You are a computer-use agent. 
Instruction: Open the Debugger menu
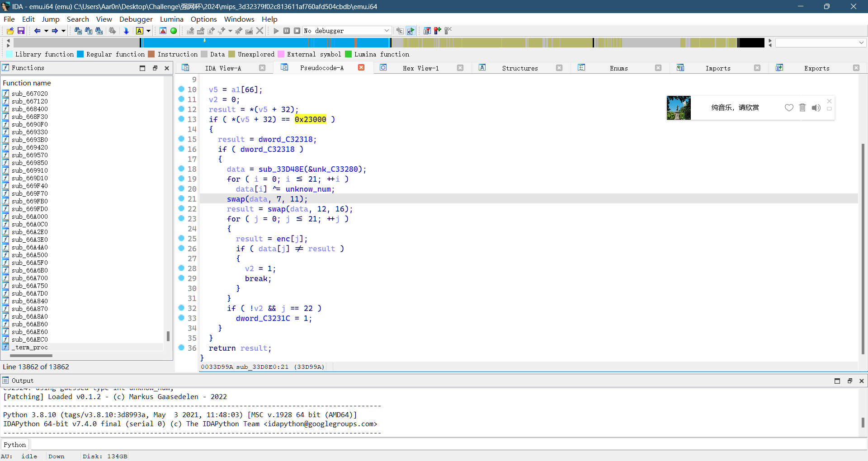(x=136, y=19)
